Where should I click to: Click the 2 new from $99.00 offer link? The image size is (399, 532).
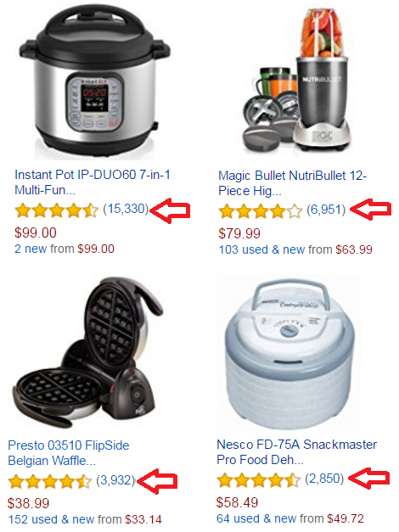click(65, 249)
